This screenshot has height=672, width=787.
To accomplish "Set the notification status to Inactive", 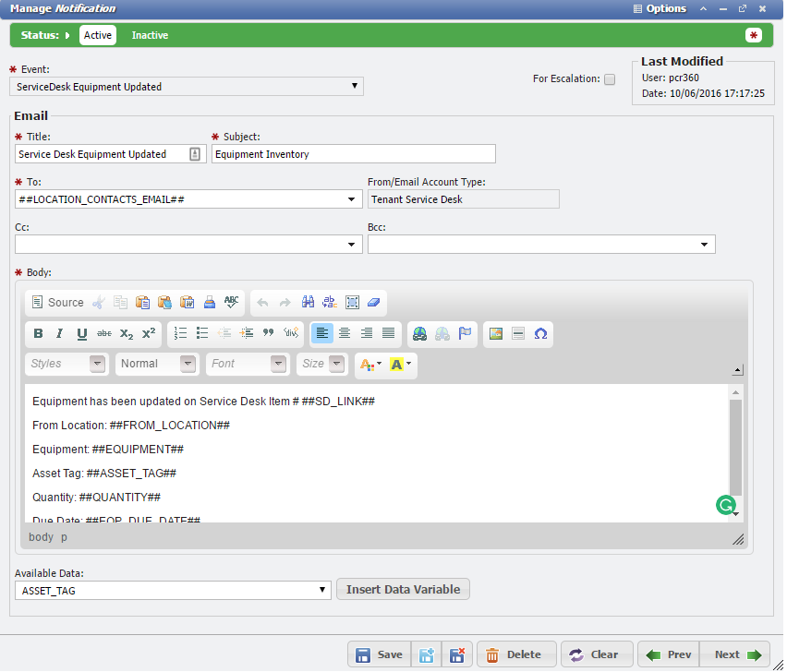I will pos(150,35).
